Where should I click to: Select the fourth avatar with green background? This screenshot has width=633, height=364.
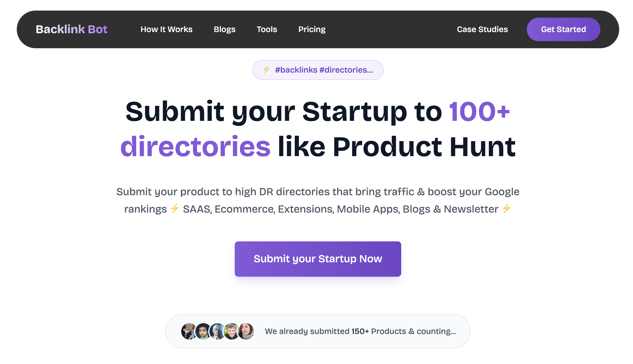pyautogui.click(x=231, y=331)
